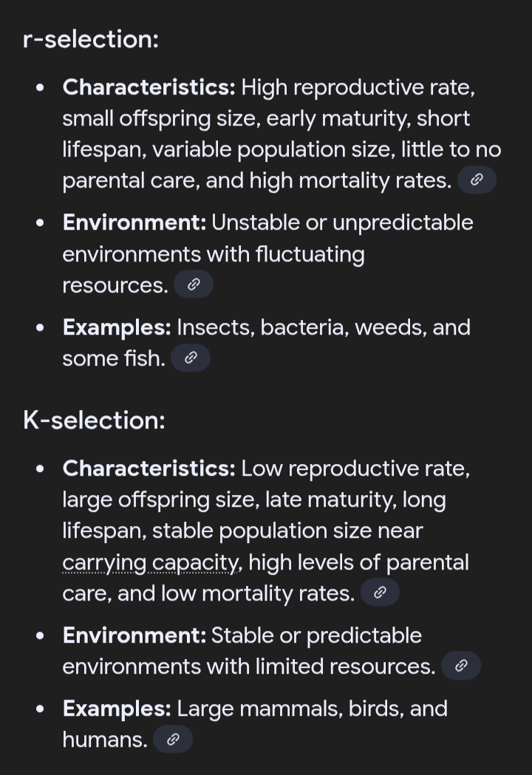Select 'Environment:' label under K-selection
The height and width of the screenshot is (775, 532).
(x=136, y=635)
